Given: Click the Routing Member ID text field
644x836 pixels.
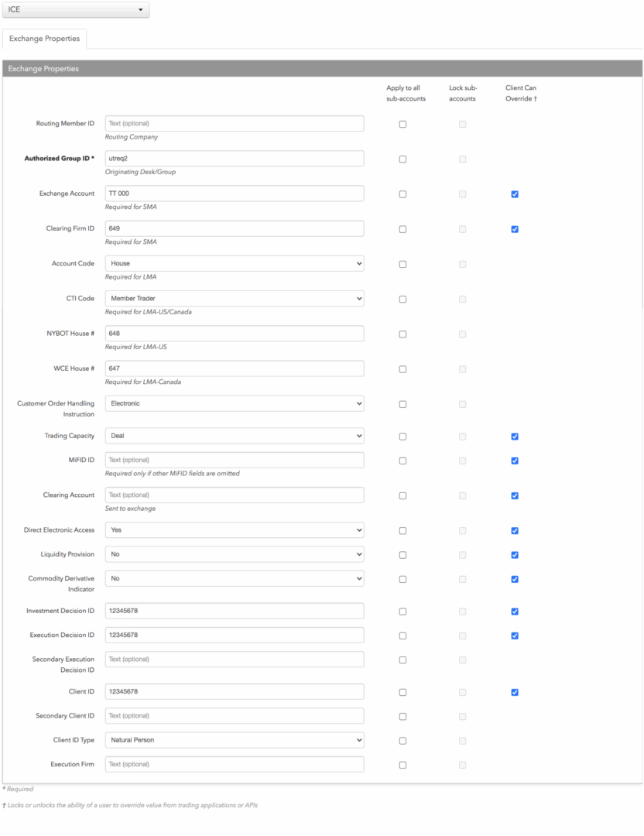Looking at the screenshot, I should (235, 124).
